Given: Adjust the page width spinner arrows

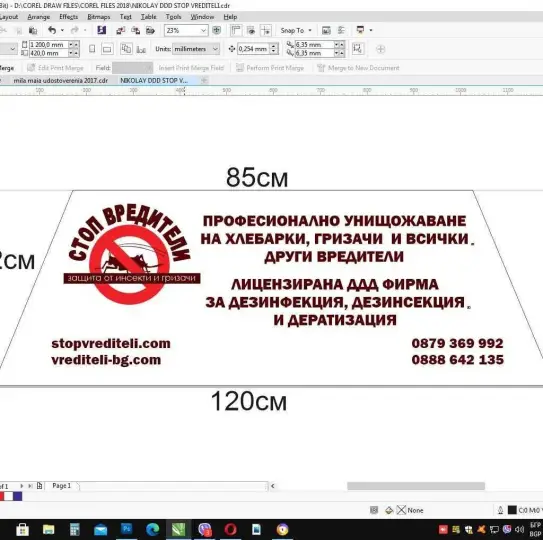Looking at the screenshot, I should (x=74, y=45).
